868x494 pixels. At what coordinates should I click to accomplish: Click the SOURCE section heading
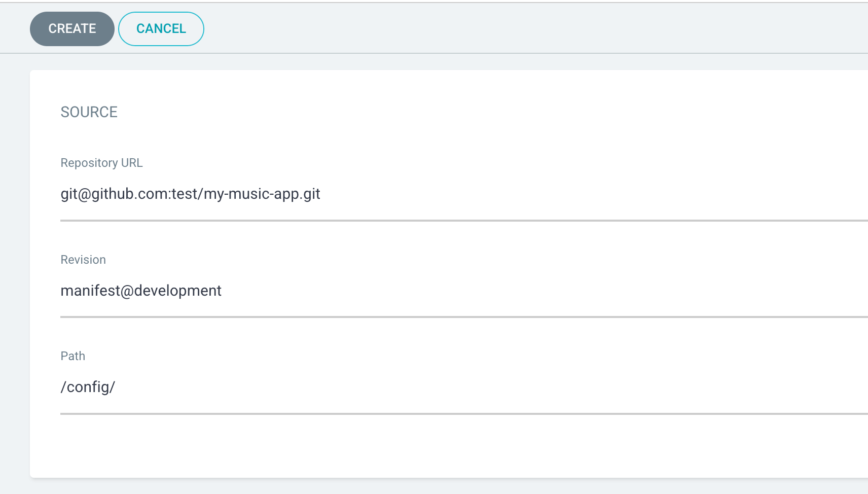89,112
